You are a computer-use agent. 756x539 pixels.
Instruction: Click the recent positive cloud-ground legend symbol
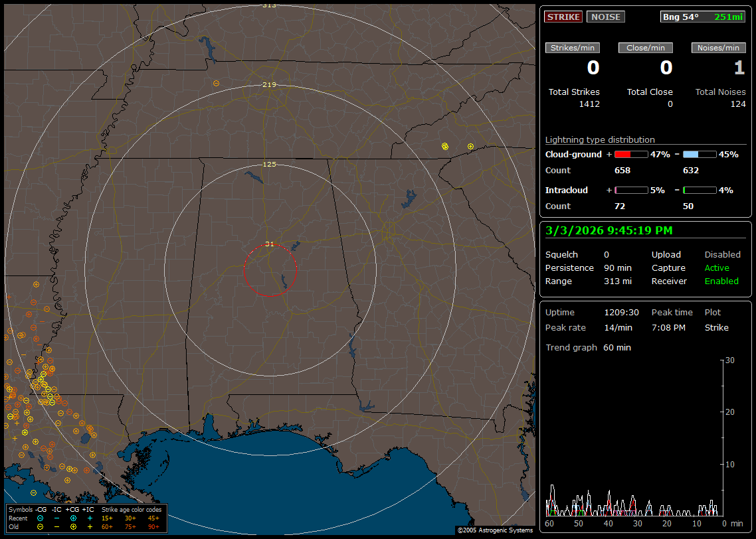tap(73, 518)
